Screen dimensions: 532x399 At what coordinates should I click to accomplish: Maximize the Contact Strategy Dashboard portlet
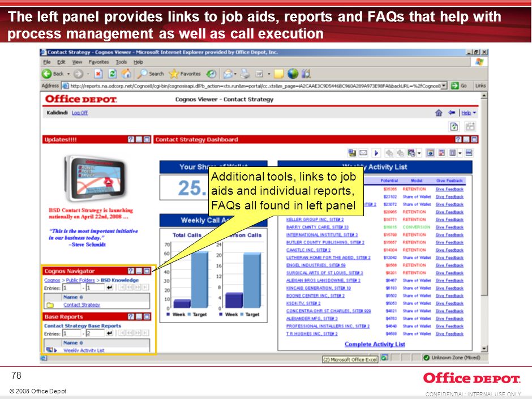click(x=474, y=139)
